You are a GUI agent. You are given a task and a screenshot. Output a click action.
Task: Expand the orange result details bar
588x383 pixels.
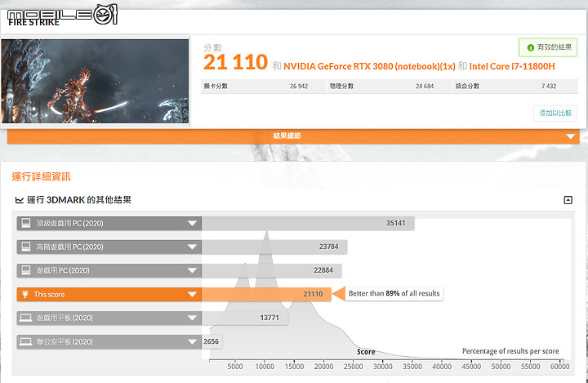click(293, 136)
